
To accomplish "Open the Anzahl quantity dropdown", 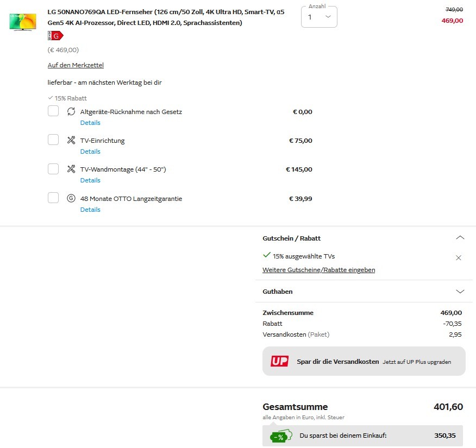I will coord(319,17).
